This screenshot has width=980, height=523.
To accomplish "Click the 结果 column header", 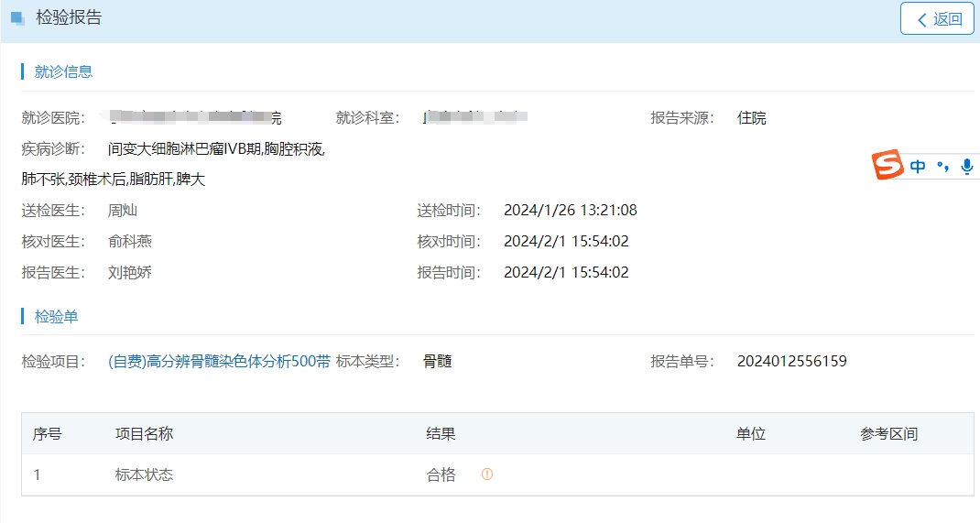I will (441, 433).
